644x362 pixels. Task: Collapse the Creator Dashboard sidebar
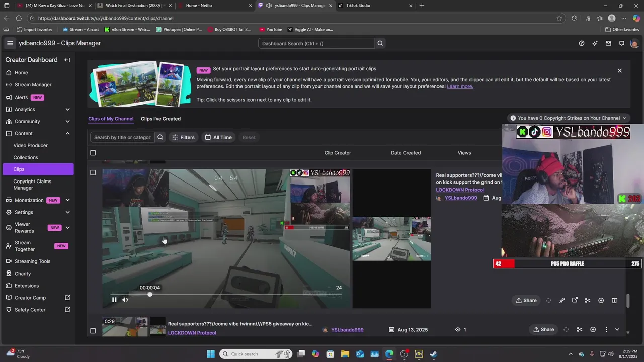point(67,60)
